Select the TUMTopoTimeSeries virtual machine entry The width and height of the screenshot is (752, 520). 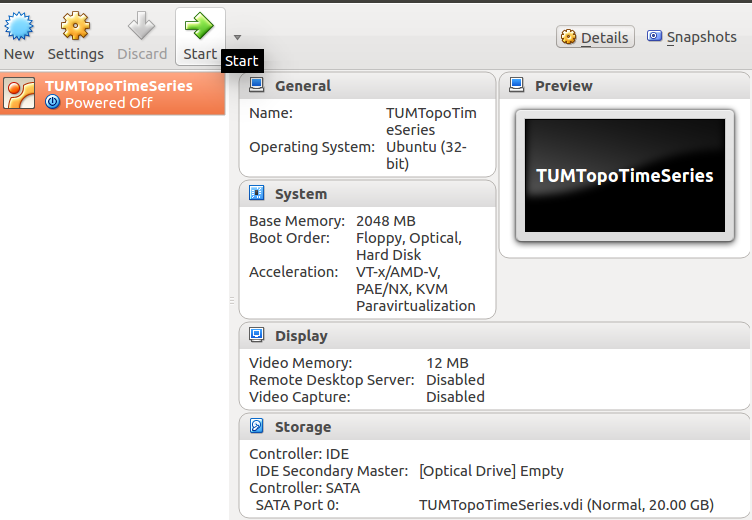(x=112, y=94)
